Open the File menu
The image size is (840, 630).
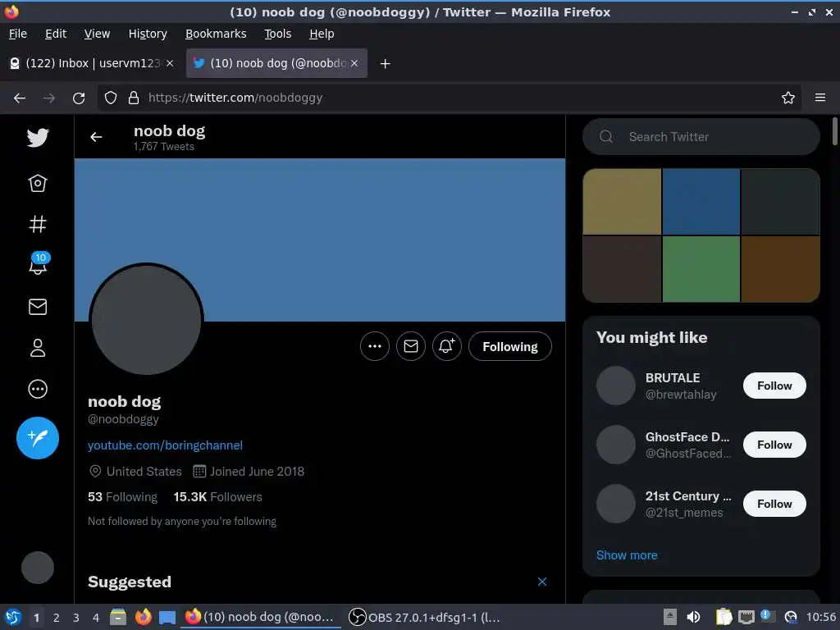18,34
